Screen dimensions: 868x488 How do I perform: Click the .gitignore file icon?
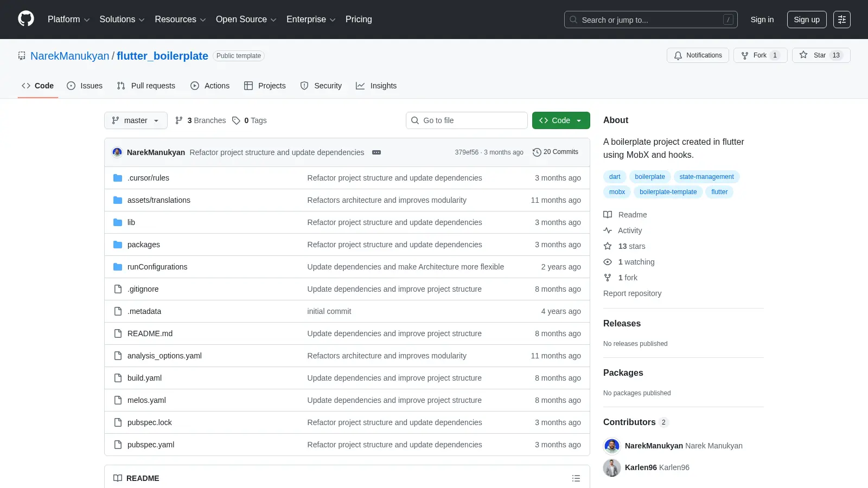coord(118,289)
